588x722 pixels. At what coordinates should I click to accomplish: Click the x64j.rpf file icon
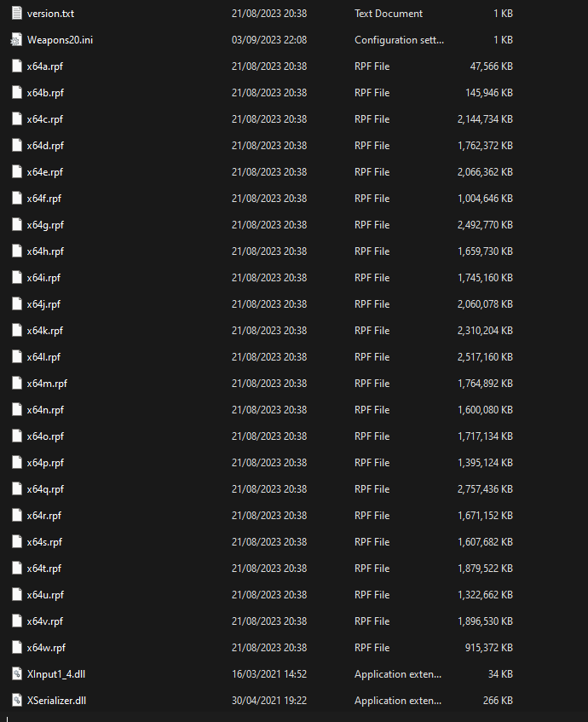[x=16, y=304]
